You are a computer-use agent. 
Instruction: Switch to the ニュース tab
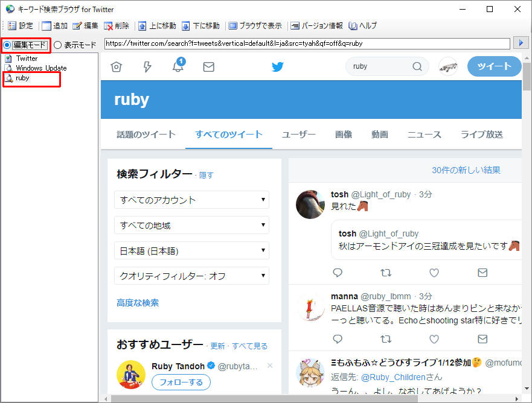tap(424, 135)
